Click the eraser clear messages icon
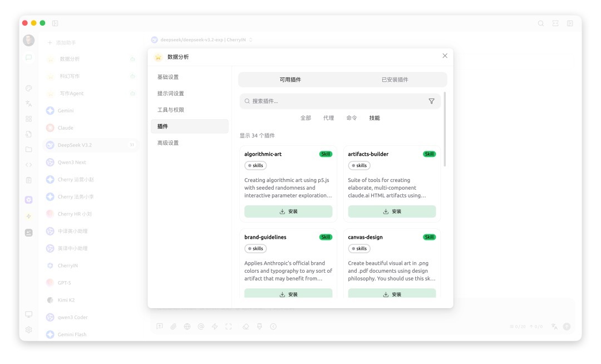Screen dimensions: 601x364 pos(246,327)
